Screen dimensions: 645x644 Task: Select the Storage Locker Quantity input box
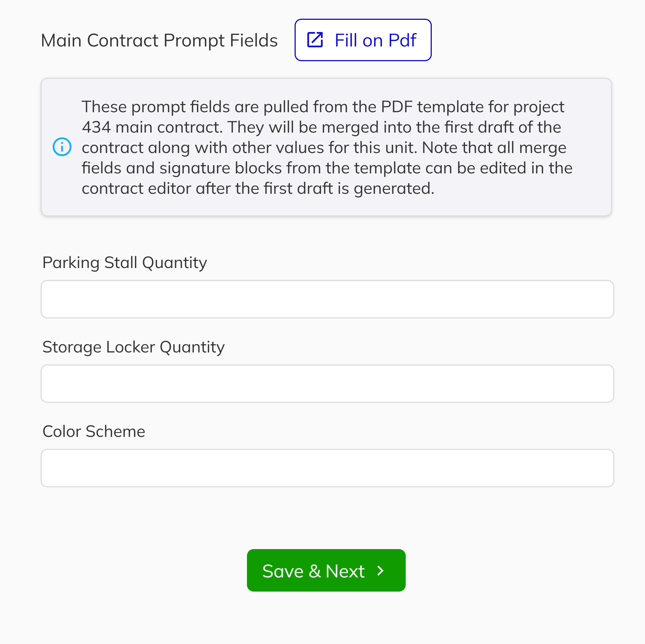[327, 383]
